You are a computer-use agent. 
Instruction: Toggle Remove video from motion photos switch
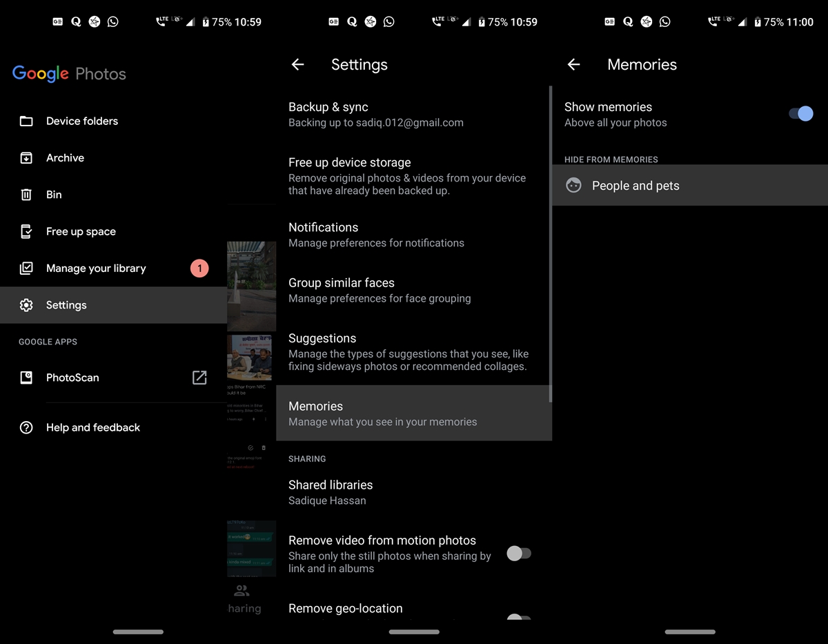(x=519, y=554)
